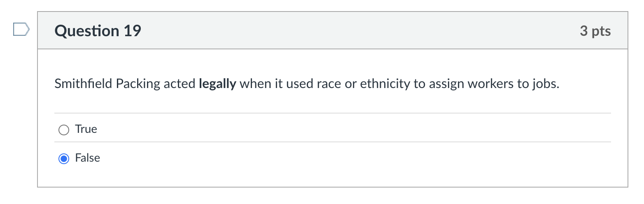The height and width of the screenshot is (204, 644).
Task: Select the True radio button
Action: [63, 130]
